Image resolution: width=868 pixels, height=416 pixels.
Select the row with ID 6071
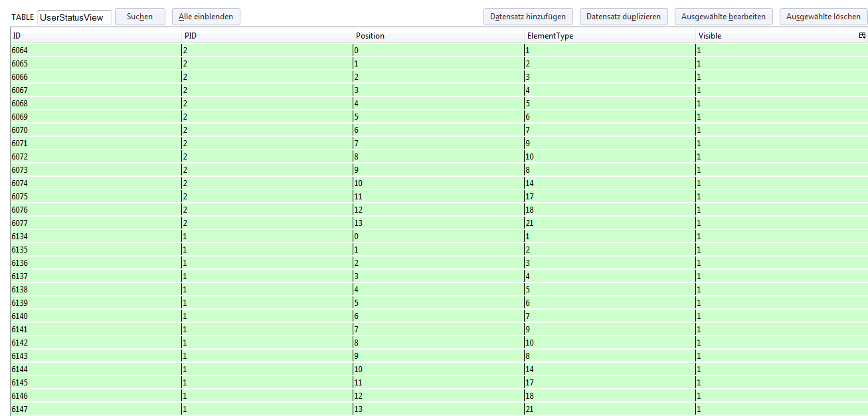click(x=439, y=144)
